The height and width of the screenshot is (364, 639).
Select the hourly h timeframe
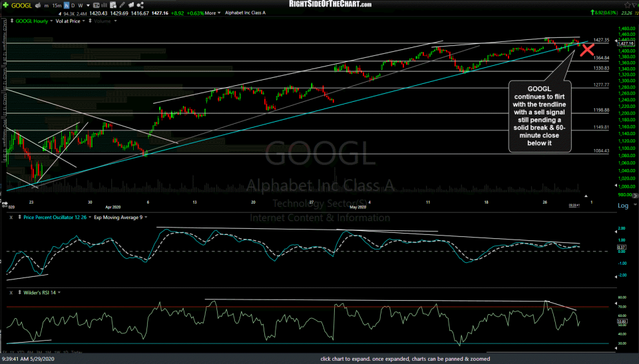[67, 5]
